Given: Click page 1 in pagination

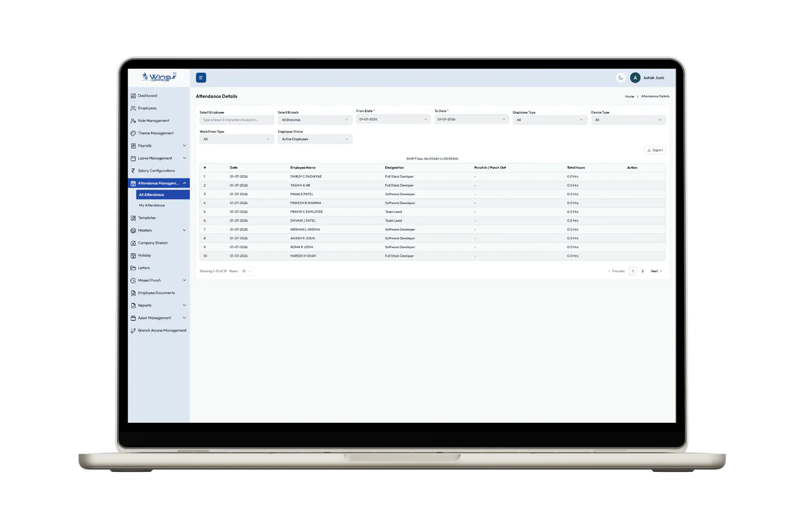Looking at the screenshot, I should 633,271.
